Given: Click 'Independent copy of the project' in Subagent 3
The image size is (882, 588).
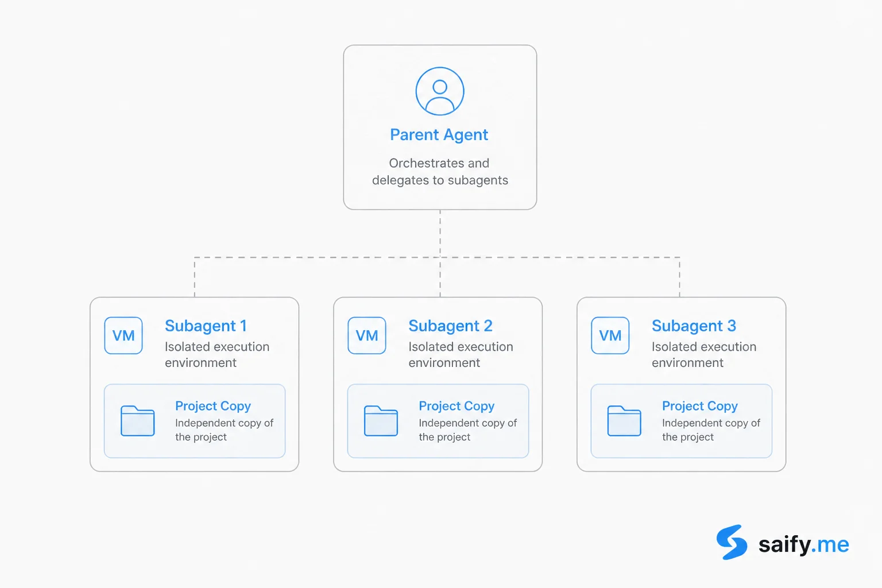Looking at the screenshot, I should click(711, 430).
